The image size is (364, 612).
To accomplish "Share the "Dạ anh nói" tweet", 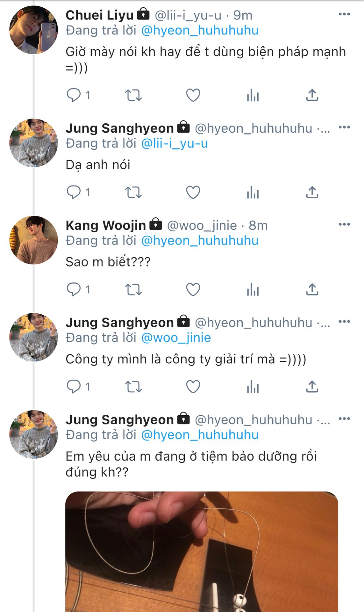I will pos(312,192).
